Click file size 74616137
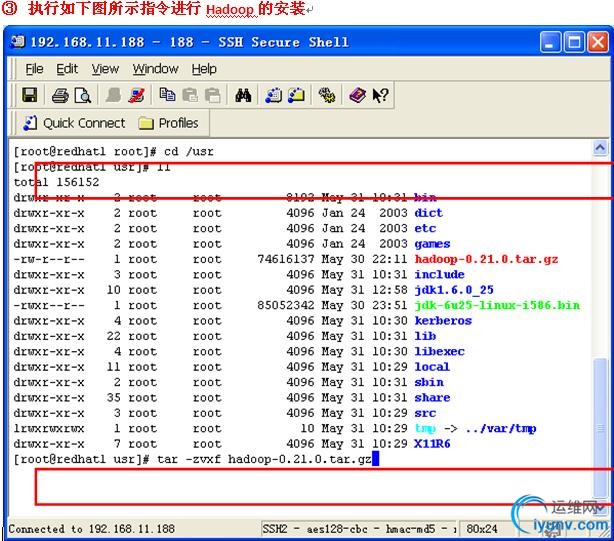The width and height of the screenshot is (614, 541). pyautogui.click(x=286, y=259)
